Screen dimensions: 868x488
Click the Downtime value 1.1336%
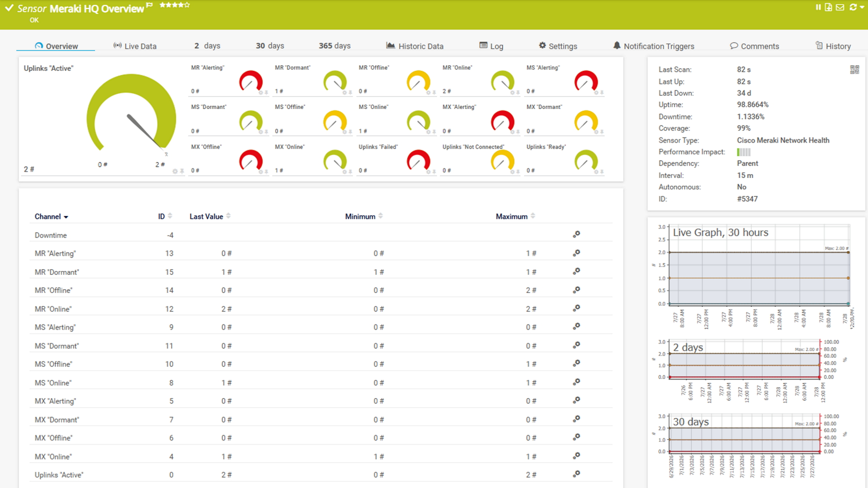pos(750,117)
